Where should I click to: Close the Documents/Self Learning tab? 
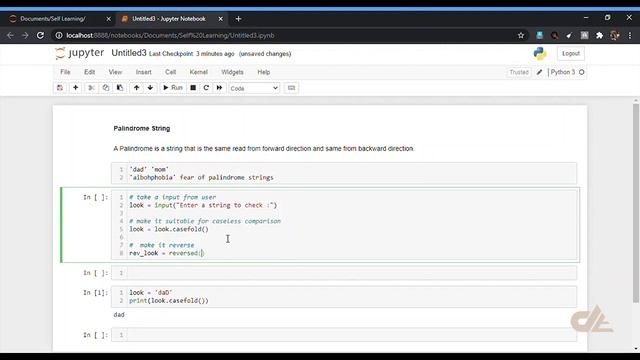tap(108, 19)
